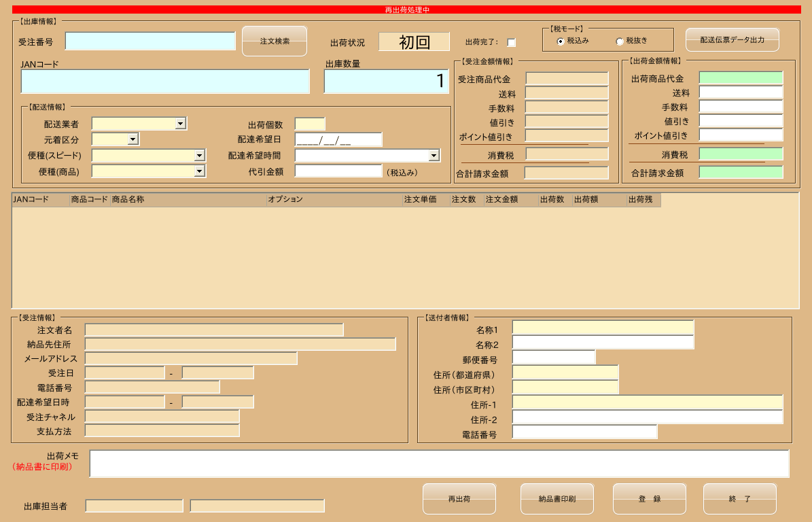Viewport: 812px width, 522px height.
Task: Click the 住所(都道府県) field
Action: point(565,372)
